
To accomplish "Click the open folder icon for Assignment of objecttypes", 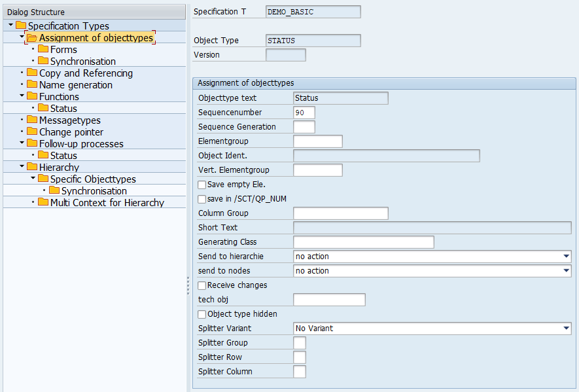I will coord(32,37).
